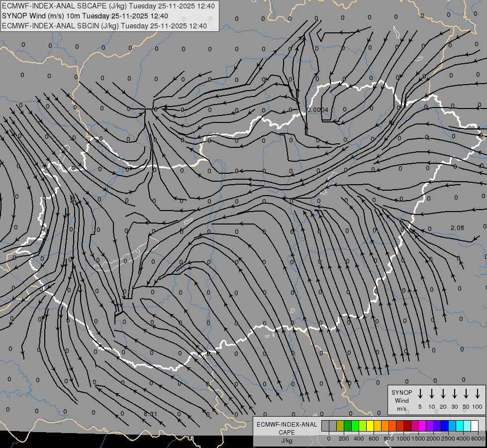The image size is (487, 448).
Task: Click the 1000 value on CAPE scale
Action: [x=403, y=439]
